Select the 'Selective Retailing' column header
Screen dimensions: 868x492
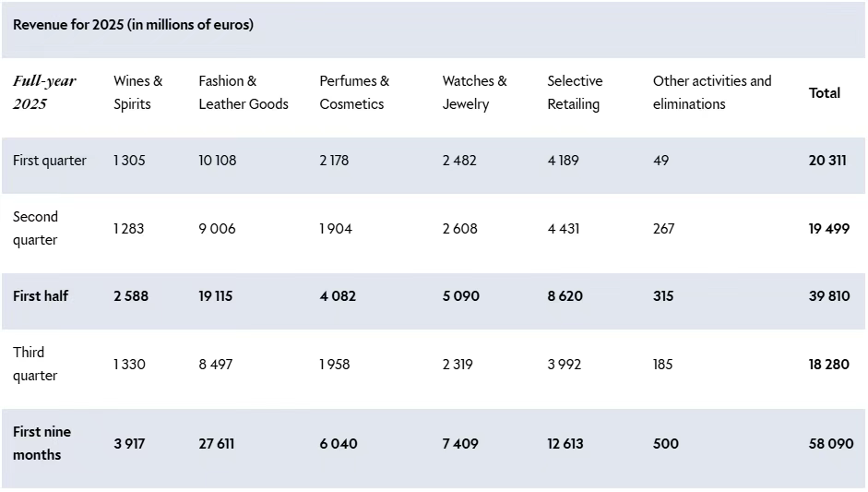click(x=575, y=92)
